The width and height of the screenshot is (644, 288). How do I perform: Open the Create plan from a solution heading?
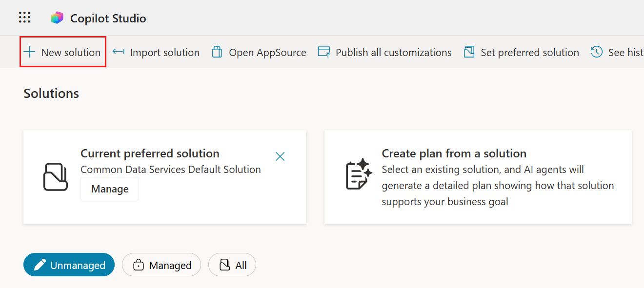tap(454, 154)
